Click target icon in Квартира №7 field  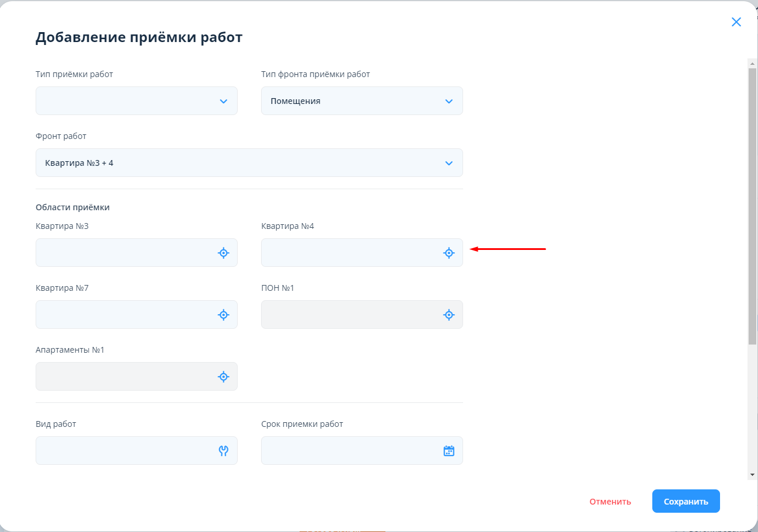223,315
